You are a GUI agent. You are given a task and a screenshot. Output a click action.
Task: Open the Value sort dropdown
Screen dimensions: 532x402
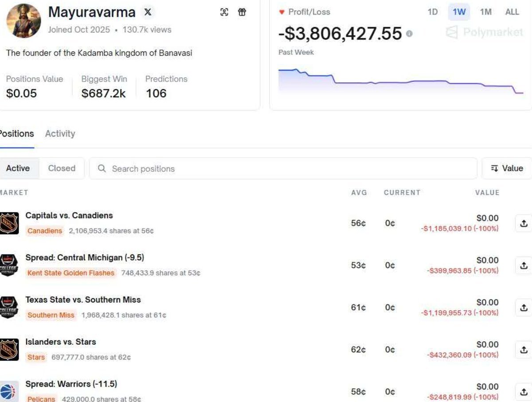coord(507,168)
